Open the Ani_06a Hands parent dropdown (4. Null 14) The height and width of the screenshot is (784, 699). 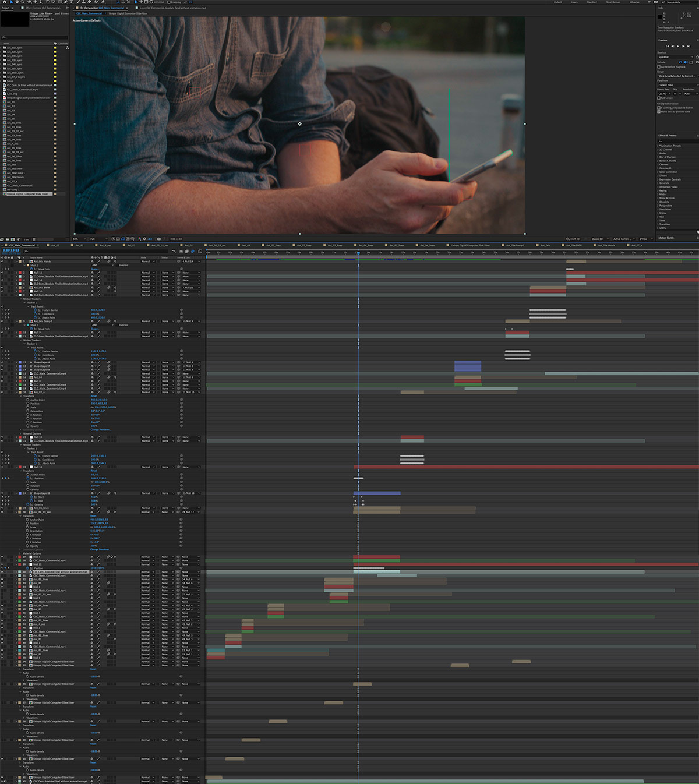(x=190, y=262)
